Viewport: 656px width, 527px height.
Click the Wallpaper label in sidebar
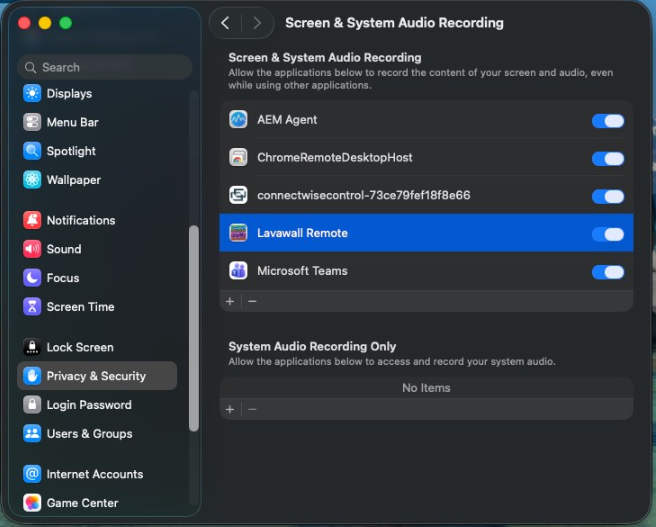point(74,180)
